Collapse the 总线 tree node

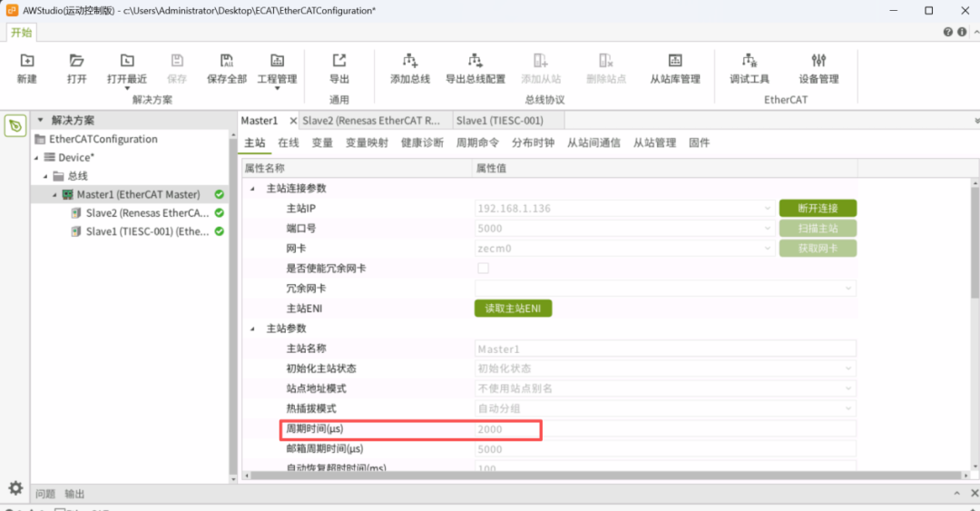(x=45, y=176)
